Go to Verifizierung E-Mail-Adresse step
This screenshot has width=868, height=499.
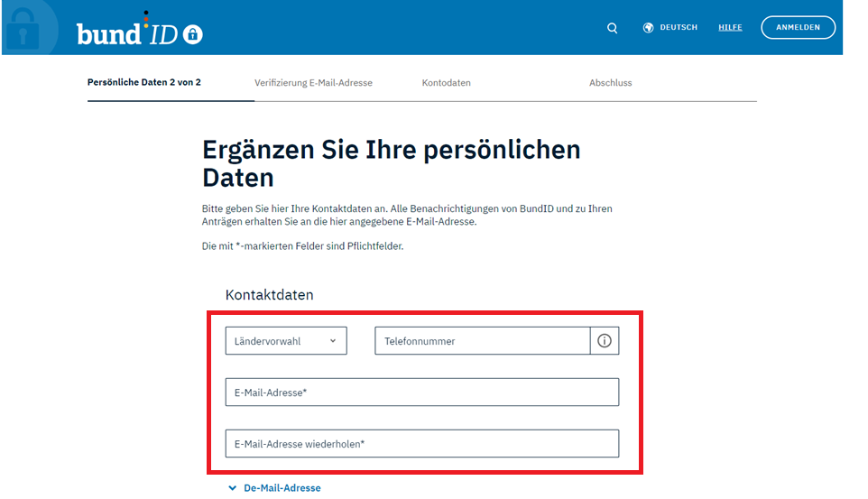pyautogui.click(x=313, y=82)
